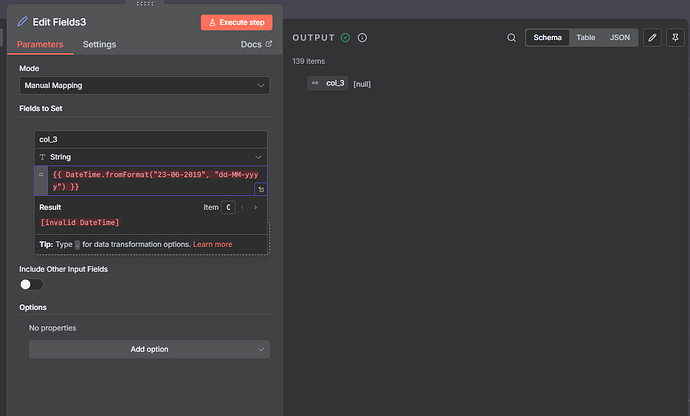690x416 pixels.
Task: Click the expression editor expand icon
Action: pyautogui.click(x=260, y=189)
